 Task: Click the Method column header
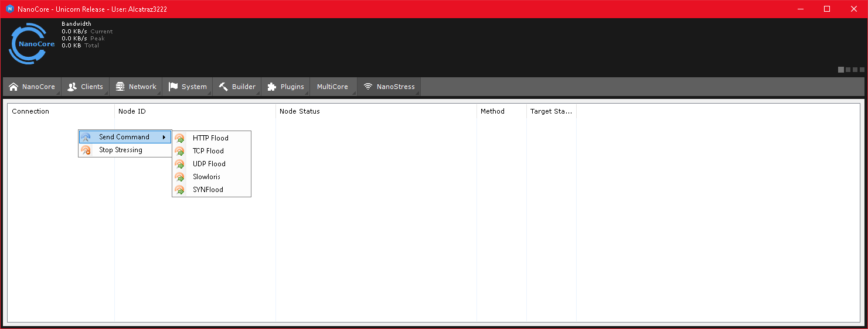tap(492, 111)
